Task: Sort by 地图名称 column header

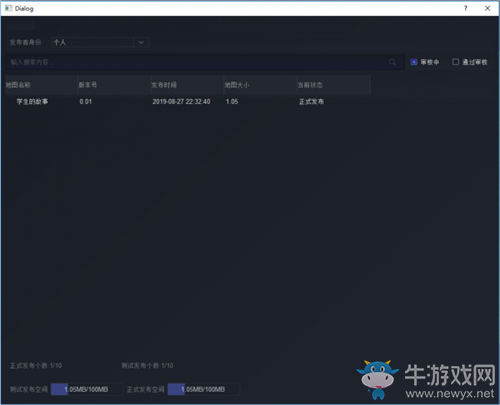Action: pos(41,85)
